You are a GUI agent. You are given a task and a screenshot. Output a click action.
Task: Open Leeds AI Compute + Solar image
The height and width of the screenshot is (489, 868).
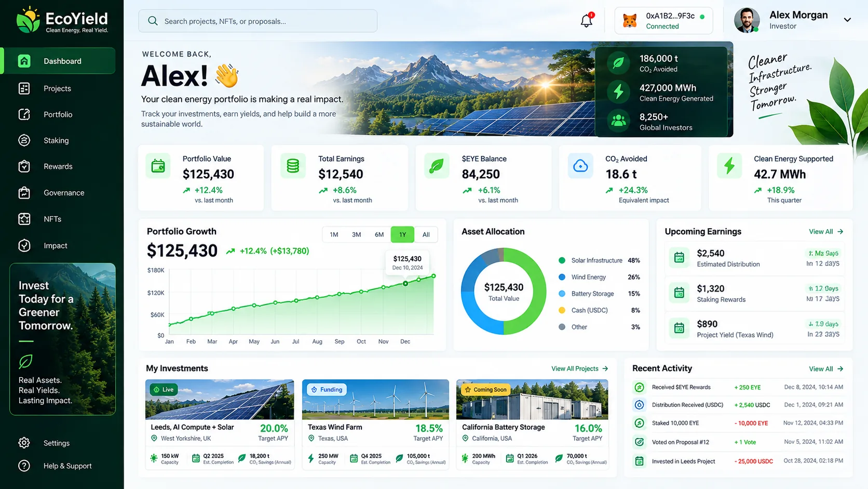coord(220,399)
